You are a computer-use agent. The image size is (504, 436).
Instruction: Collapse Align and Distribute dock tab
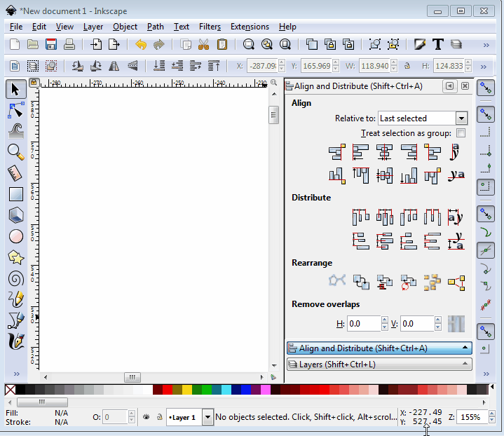[379, 348]
